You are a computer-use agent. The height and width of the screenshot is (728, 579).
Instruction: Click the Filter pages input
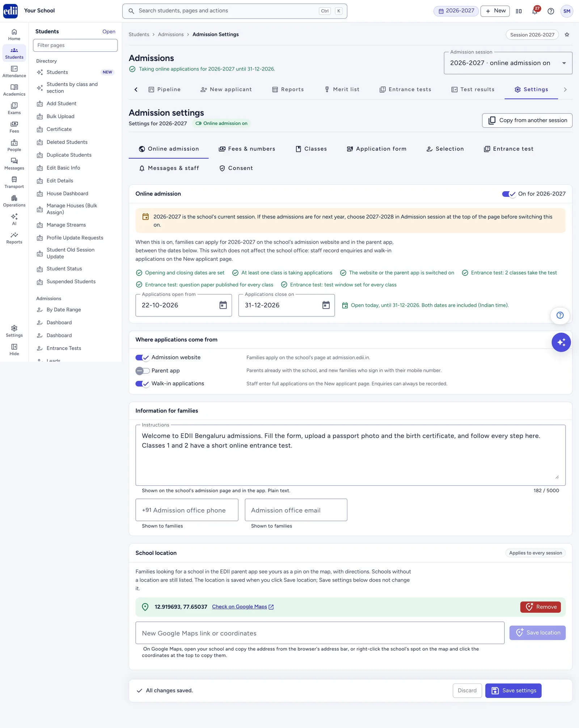75,46
